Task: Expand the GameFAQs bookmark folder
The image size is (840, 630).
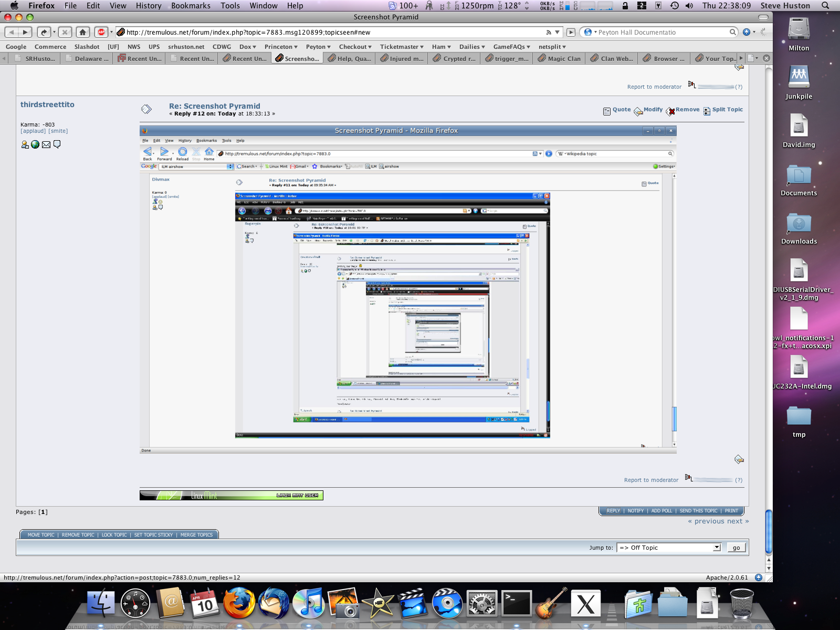Action: [511, 47]
